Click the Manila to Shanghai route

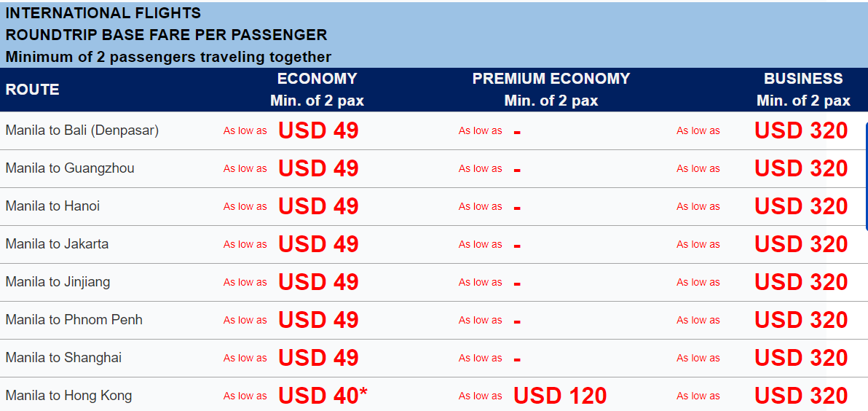[63, 358]
